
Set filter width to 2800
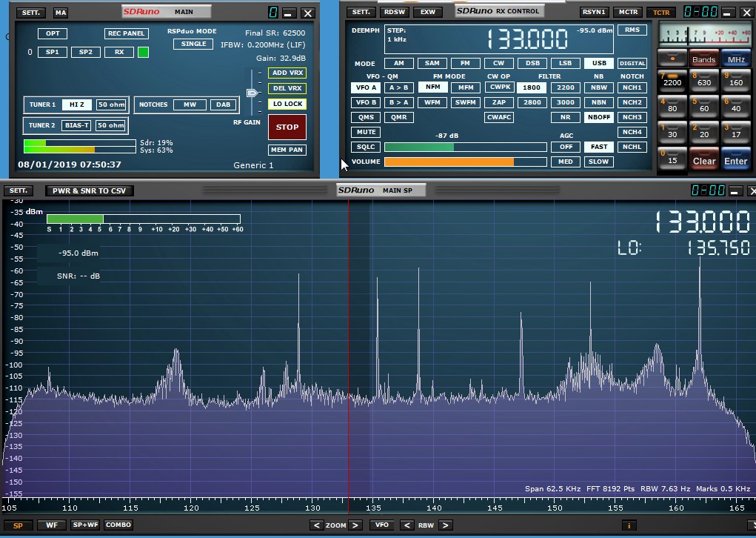pos(532,102)
